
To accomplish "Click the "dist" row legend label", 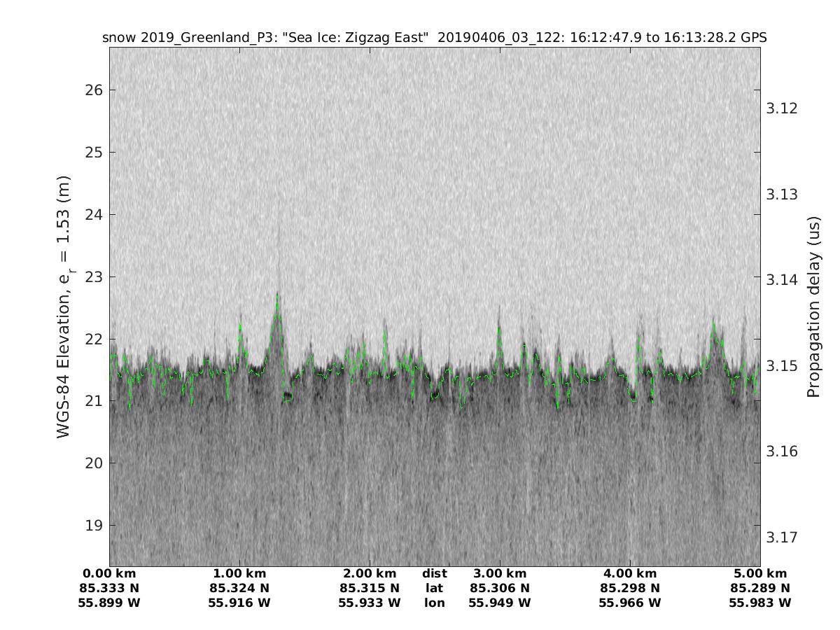I will point(434,573).
